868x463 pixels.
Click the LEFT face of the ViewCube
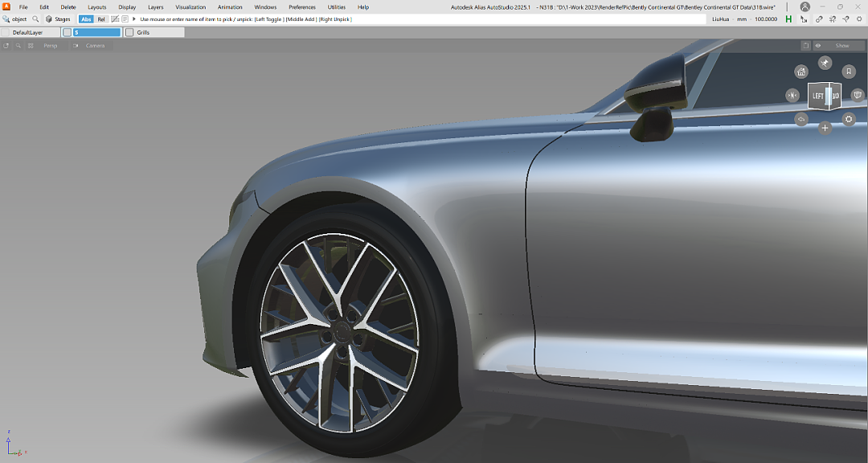tap(818, 96)
